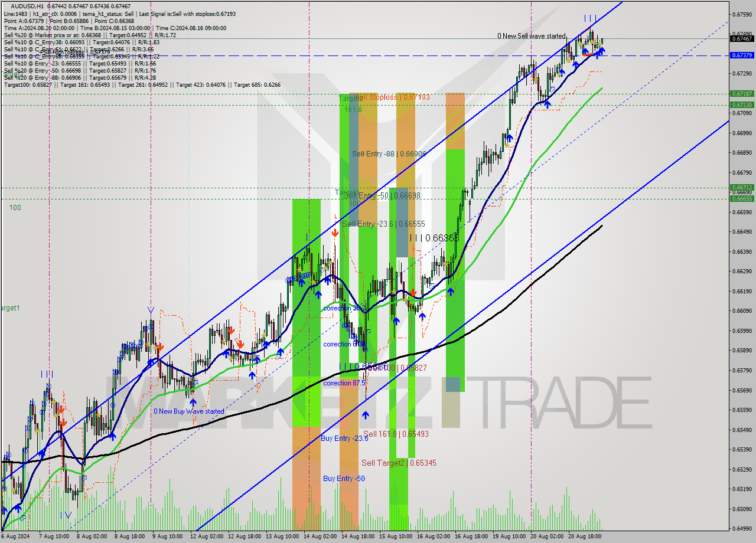Click the green 0.66712 price level tag
Image resolution: width=756 pixels, height=543 pixels.
[742, 187]
